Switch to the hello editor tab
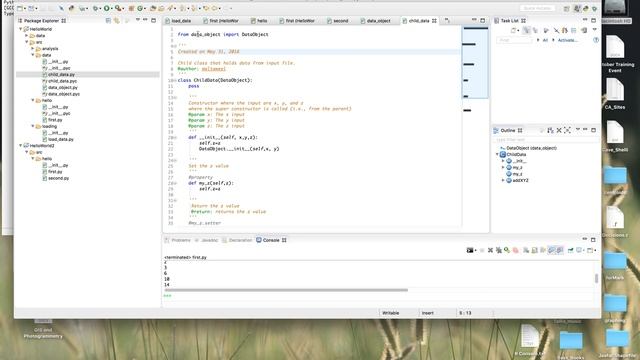The image size is (640, 360). point(259,20)
